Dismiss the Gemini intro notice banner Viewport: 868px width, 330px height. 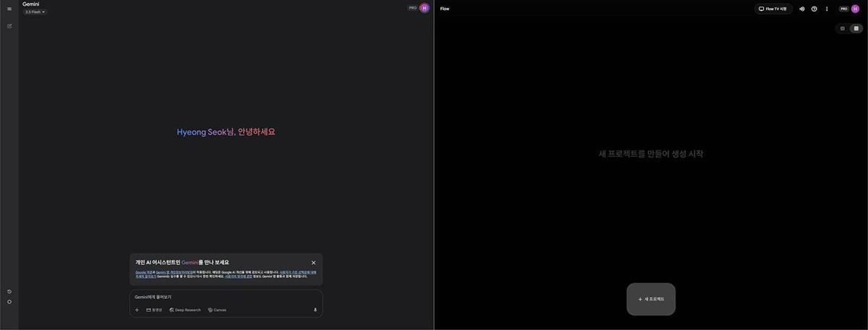[313, 263]
